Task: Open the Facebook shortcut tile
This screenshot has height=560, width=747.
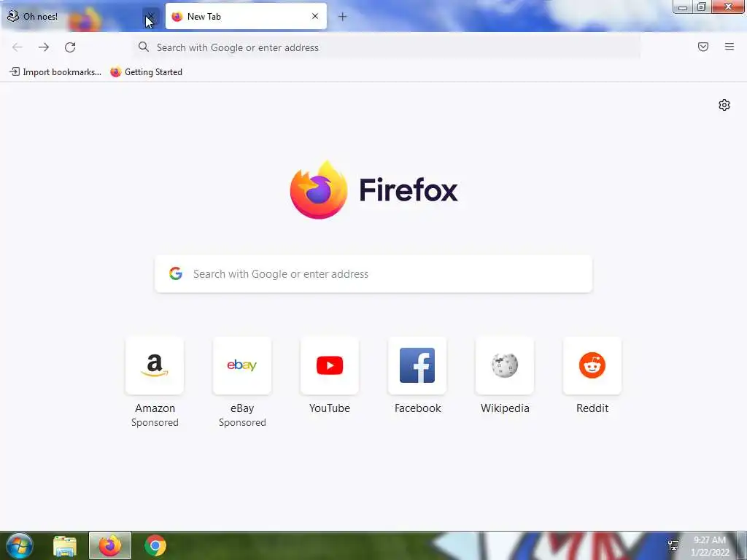Action: point(417,366)
